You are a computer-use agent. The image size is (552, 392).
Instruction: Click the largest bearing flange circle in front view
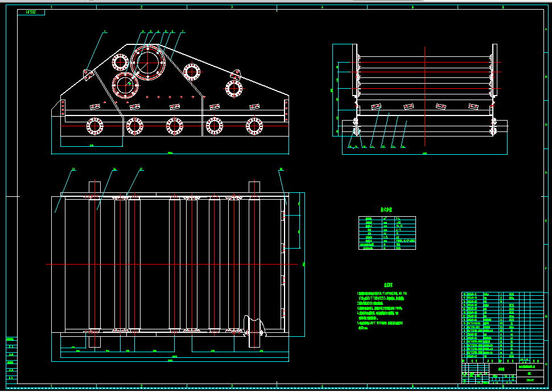(148, 63)
